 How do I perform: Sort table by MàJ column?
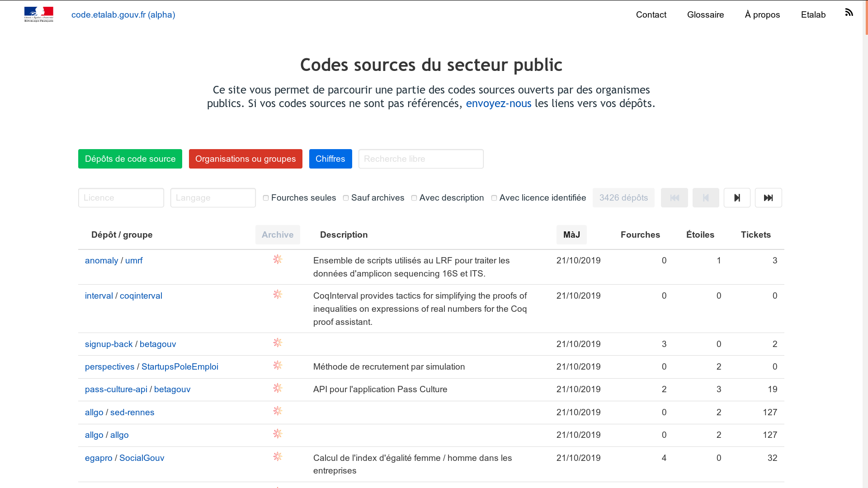(571, 235)
